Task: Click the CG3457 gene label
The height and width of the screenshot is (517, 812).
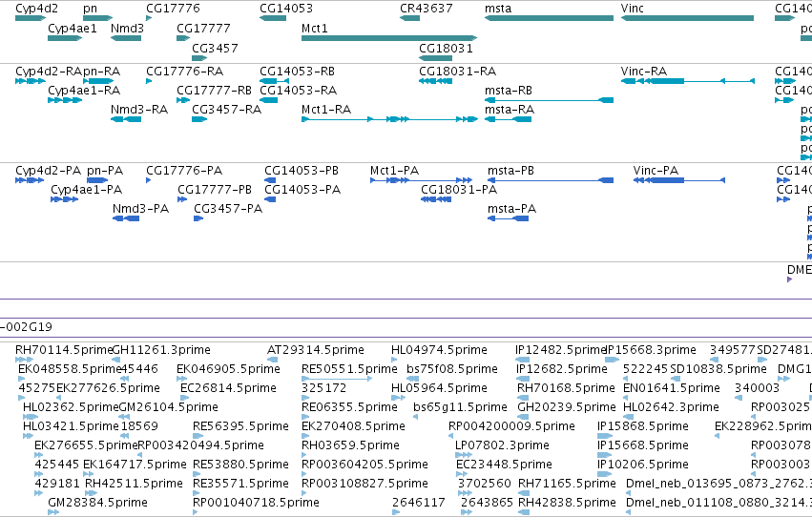Action: tap(215, 48)
